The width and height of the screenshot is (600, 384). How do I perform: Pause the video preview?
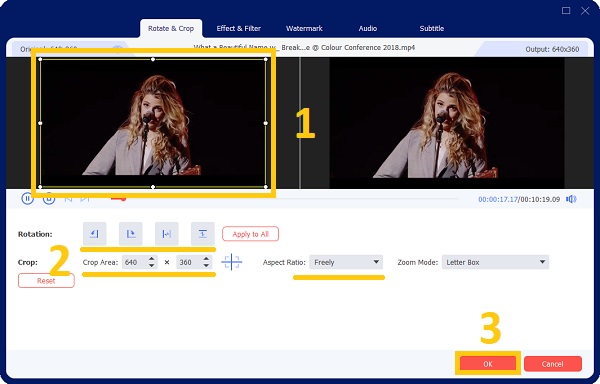tap(27, 199)
